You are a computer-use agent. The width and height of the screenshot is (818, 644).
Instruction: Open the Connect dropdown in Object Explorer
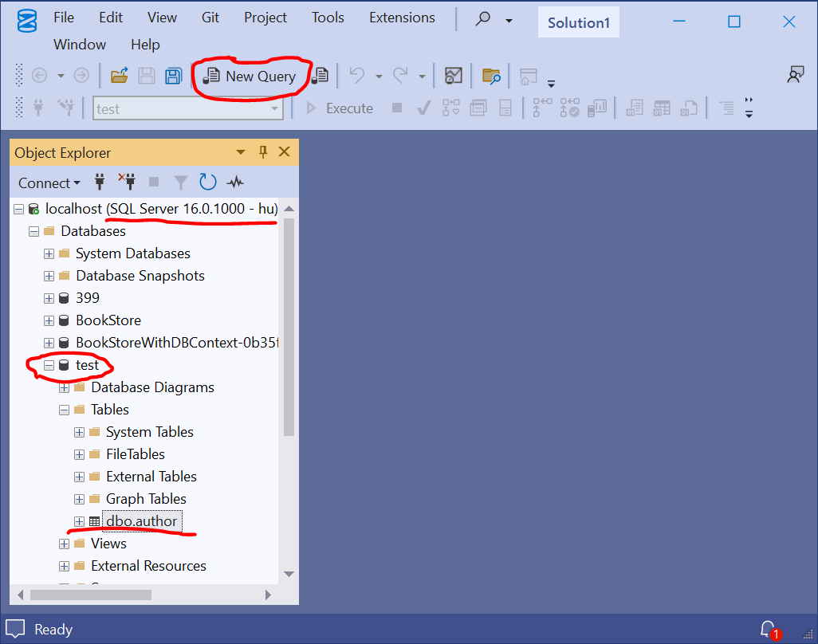tap(49, 183)
